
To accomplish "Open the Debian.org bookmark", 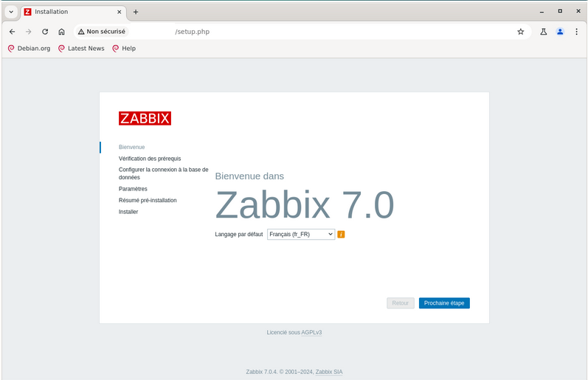I will pyautogui.click(x=30, y=49).
